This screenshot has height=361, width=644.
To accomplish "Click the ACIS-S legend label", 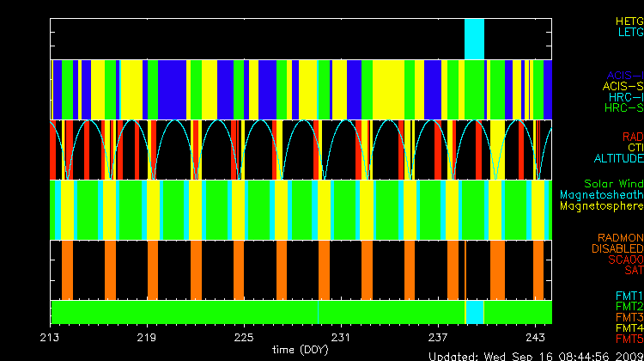I will [x=623, y=86].
